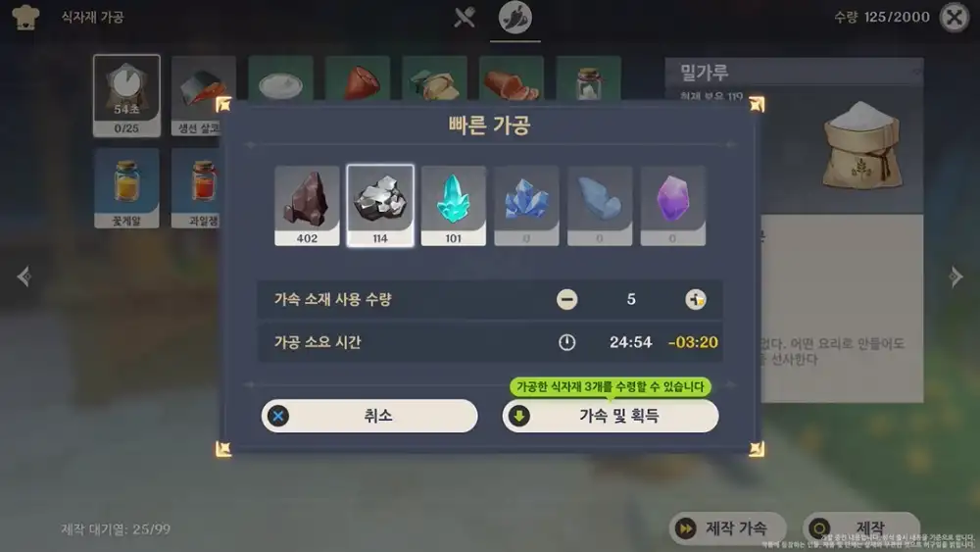Click the chef hat icon
The width and height of the screenshot is (980, 552).
click(25, 17)
